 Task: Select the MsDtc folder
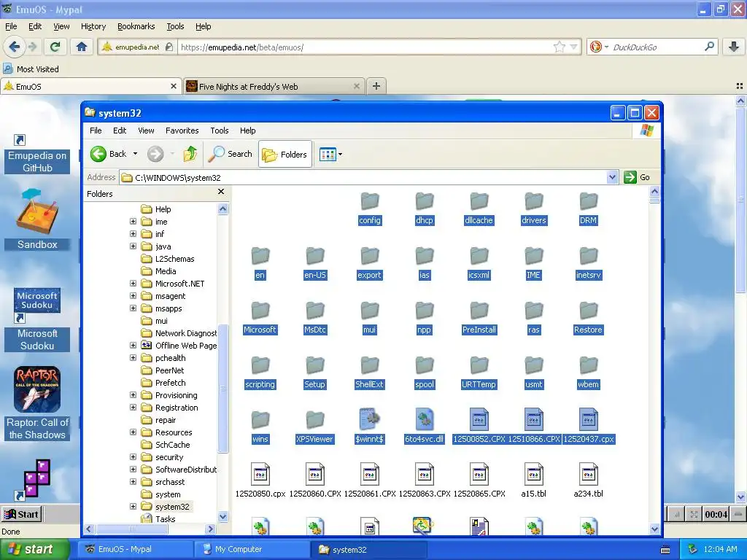(315, 318)
